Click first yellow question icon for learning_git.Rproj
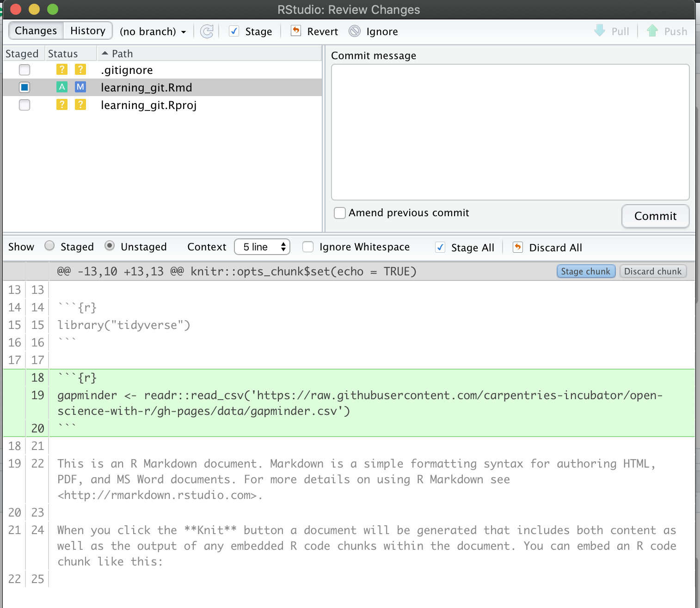This screenshot has height=608, width=700. point(62,104)
